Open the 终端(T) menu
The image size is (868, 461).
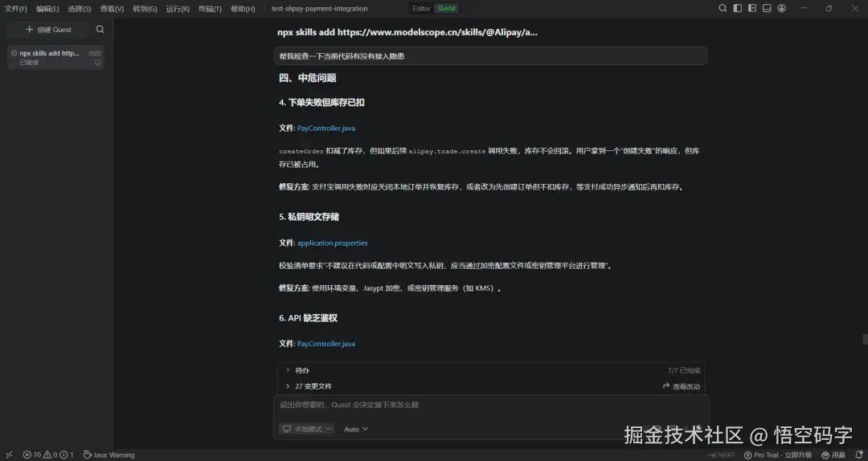pyautogui.click(x=210, y=9)
